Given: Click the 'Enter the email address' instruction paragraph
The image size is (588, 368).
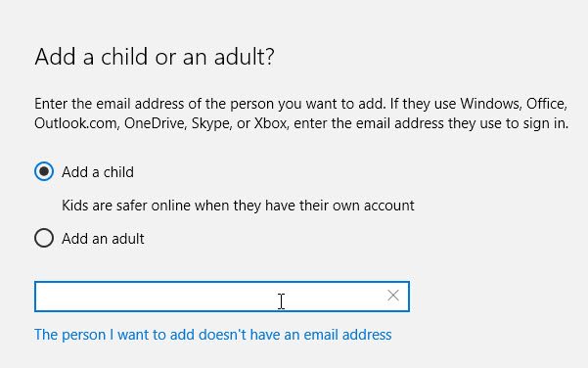Looking at the screenshot, I should [x=301, y=114].
